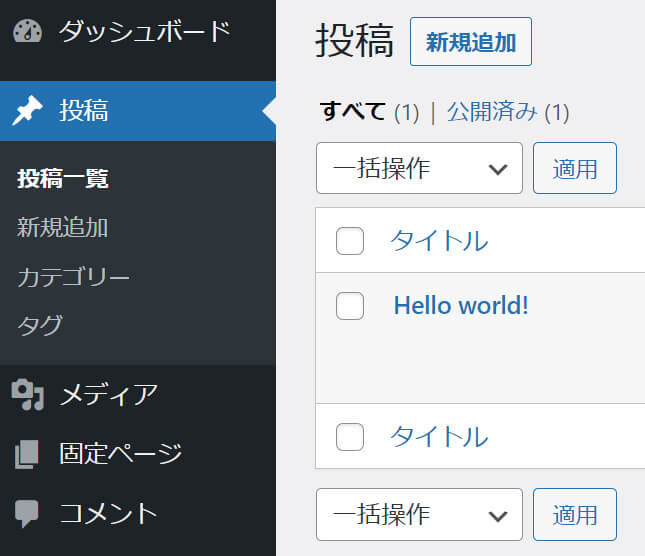This screenshot has height=556, width=645.
Task: Show all posts via すべて filter
Action: [353, 111]
